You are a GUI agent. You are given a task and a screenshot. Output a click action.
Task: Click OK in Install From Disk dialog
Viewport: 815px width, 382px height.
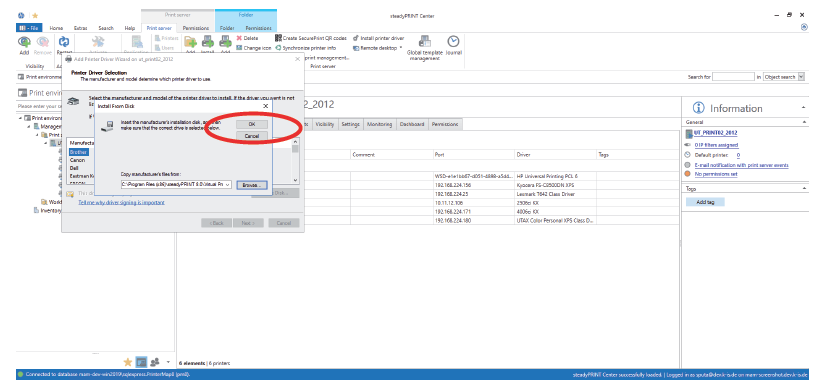pyautogui.click(x=252, y=124)
